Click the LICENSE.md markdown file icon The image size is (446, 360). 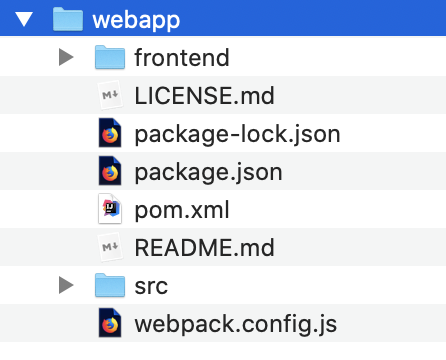pyautogui.click(x=110, y=95)
